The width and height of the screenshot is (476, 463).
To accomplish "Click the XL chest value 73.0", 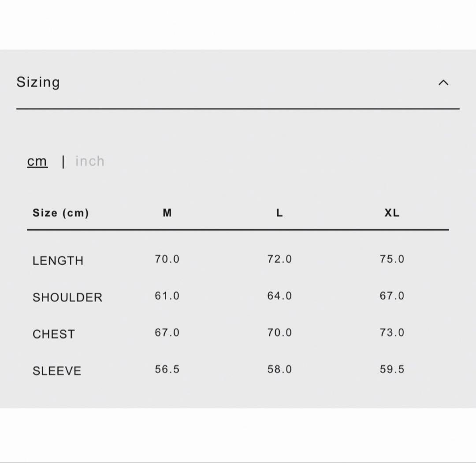I will click(x=392, y=333).
